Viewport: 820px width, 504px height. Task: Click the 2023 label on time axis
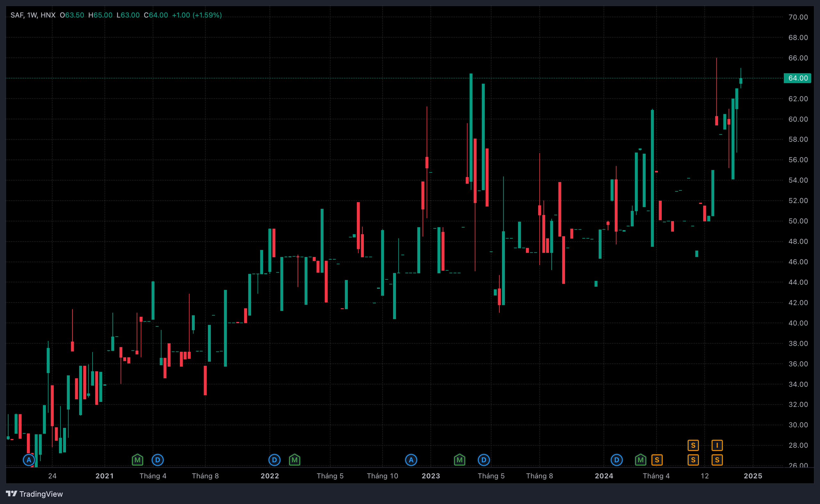[431, 476]
